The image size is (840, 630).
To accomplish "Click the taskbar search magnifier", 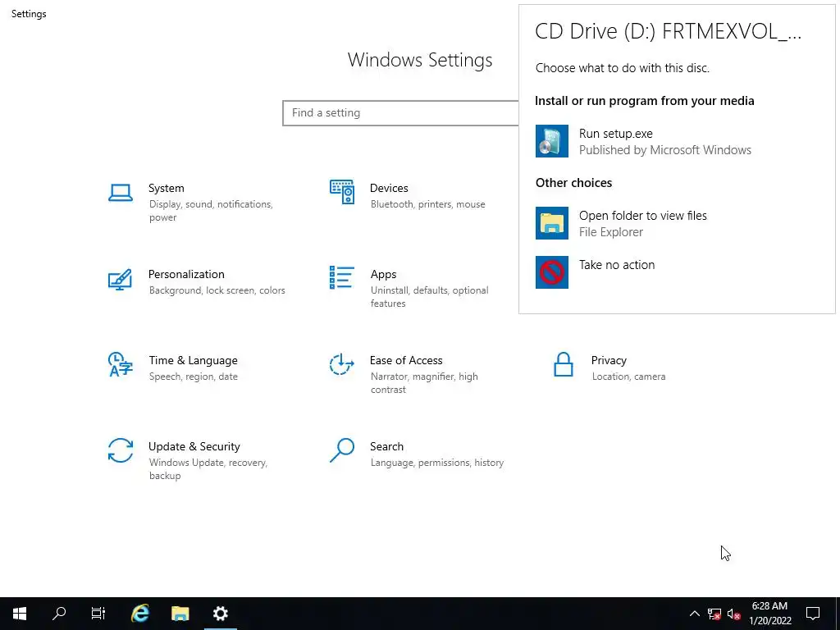I will [x=59, y=614].
